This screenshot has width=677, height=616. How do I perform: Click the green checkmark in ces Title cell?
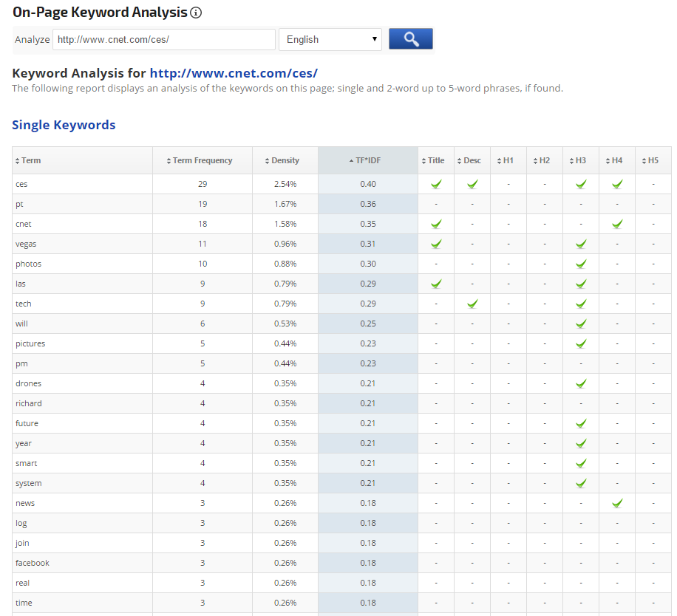(x=436, y=184)
